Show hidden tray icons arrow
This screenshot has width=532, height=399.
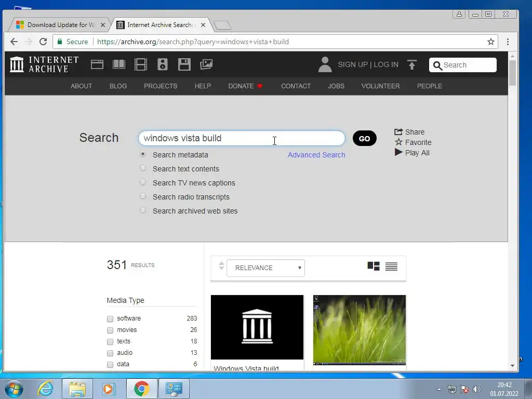[x=439, y=390]
